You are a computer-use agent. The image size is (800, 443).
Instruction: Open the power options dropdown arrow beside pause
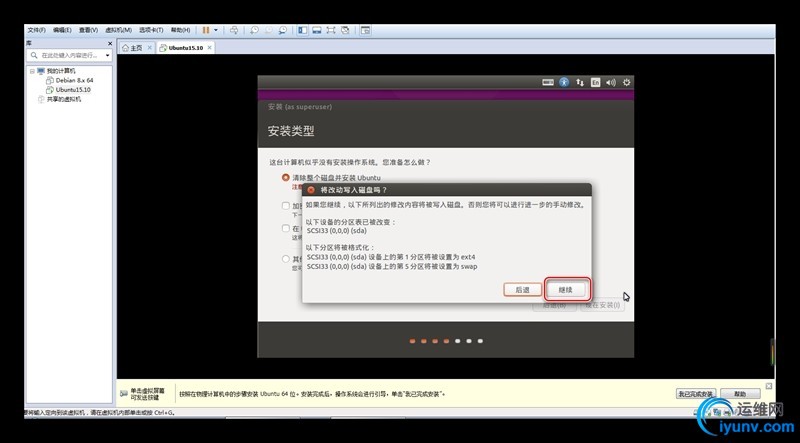coord(216,30)
